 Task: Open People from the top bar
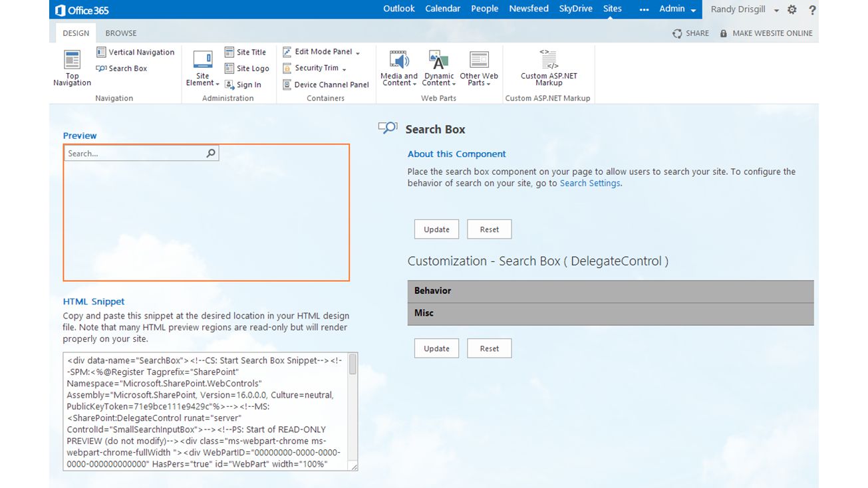click(x=485, y=9)
